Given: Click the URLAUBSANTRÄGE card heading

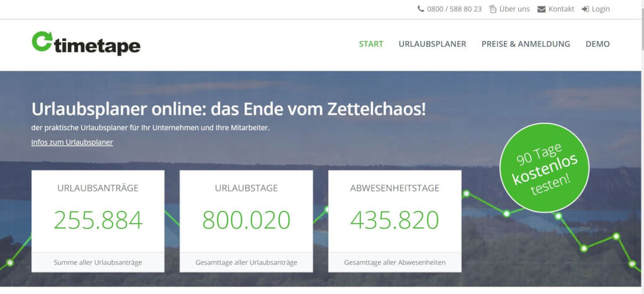Looking at the screenshot, I should [x=97, y=188].
